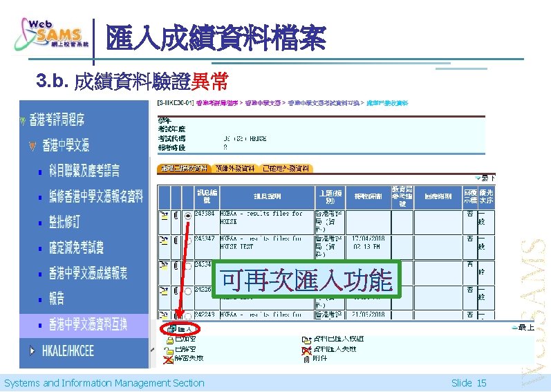This screenshot has height=392, width=551.
Task: Open 香港中學文憑成績報表 in sidebar
Action: 88,273
